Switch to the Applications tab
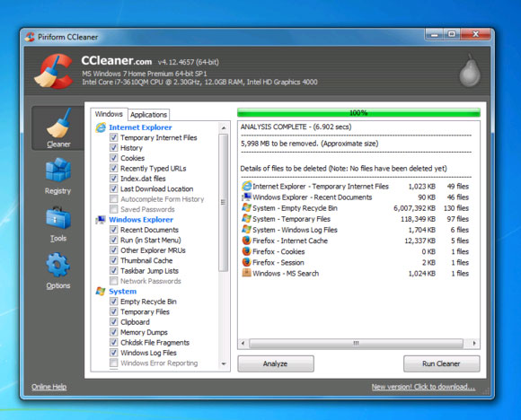 click(x=148, y=115)
